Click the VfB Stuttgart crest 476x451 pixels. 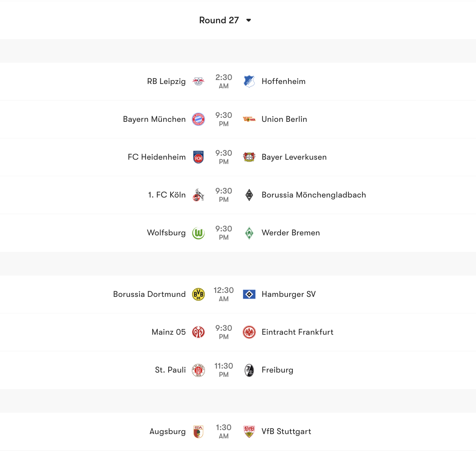point(249,431)
